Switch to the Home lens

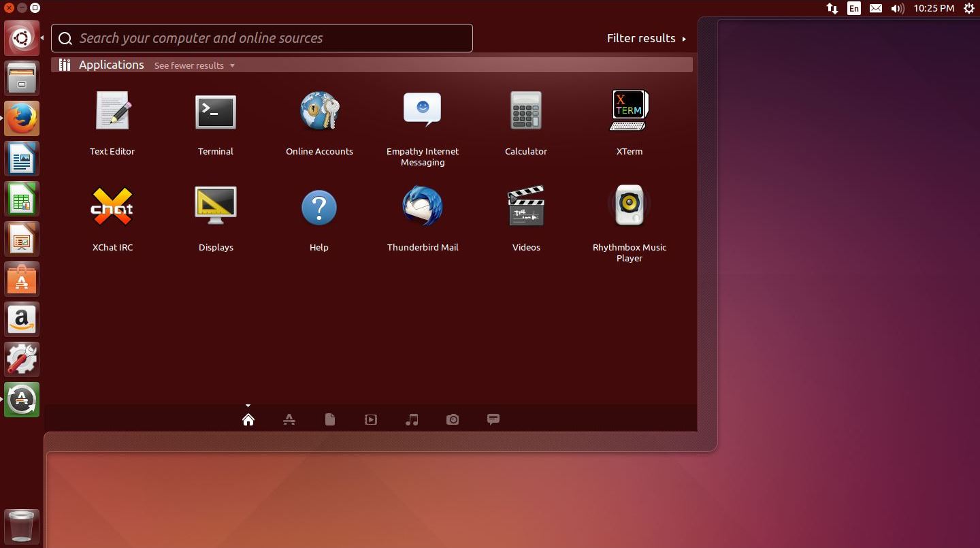point(248,419)
